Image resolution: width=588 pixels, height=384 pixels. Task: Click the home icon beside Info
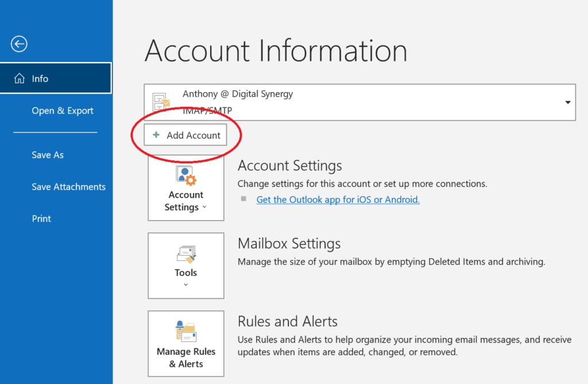click(x=20, y=78)
